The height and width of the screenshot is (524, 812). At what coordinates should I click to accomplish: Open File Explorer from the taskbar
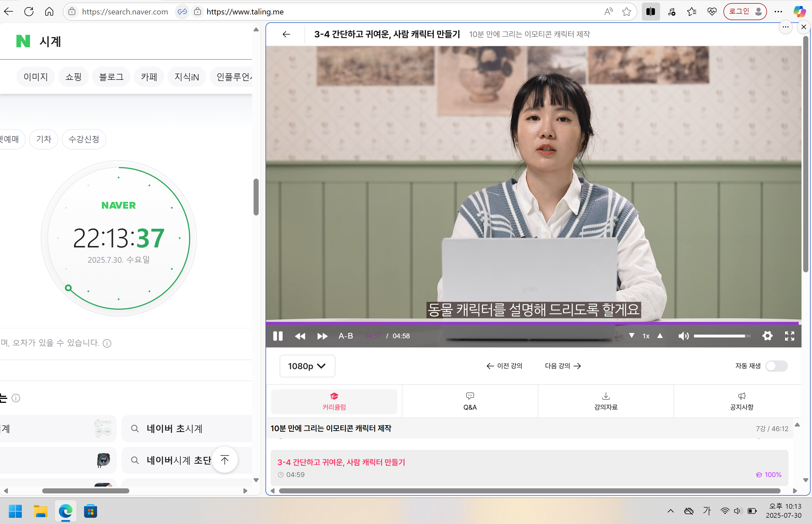(x=40, y=511)
